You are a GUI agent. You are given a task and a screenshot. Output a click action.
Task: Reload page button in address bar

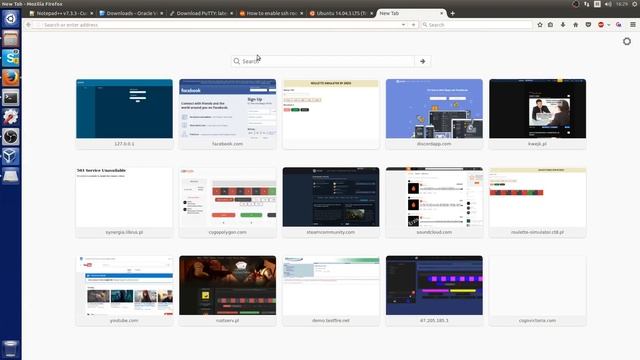coord(413,25)
